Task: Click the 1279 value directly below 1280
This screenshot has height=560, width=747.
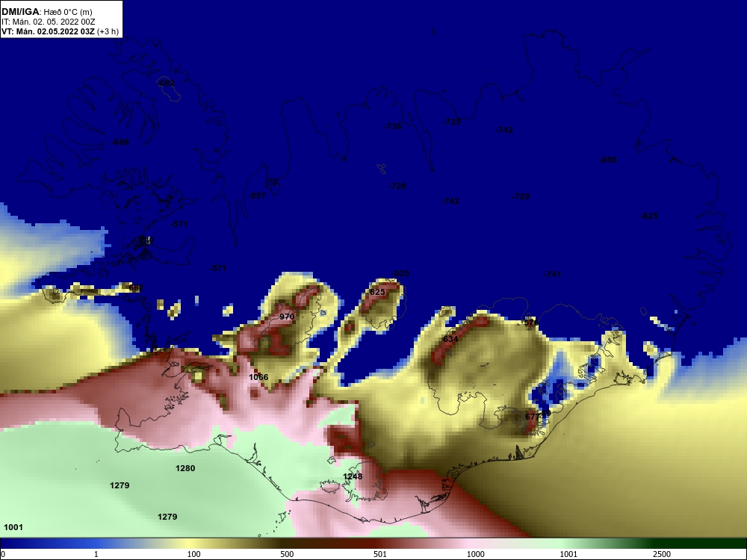Action: click(x=167, y=517)
